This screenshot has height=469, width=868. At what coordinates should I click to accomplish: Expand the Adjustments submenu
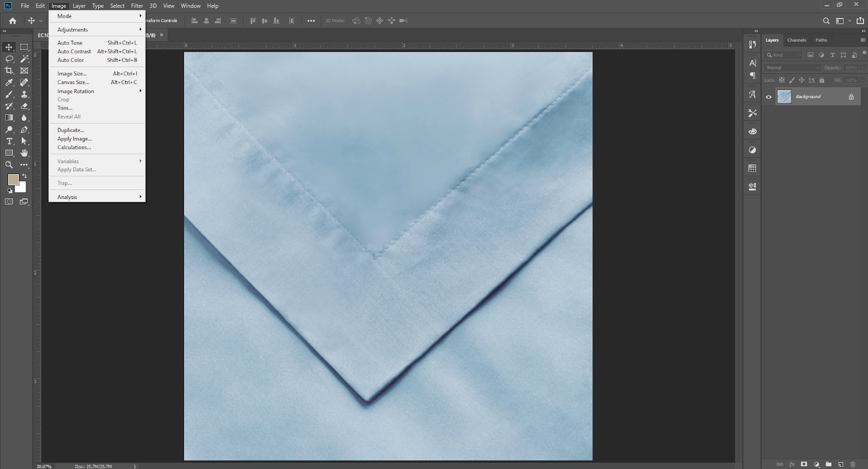click(x=97, y=30)
